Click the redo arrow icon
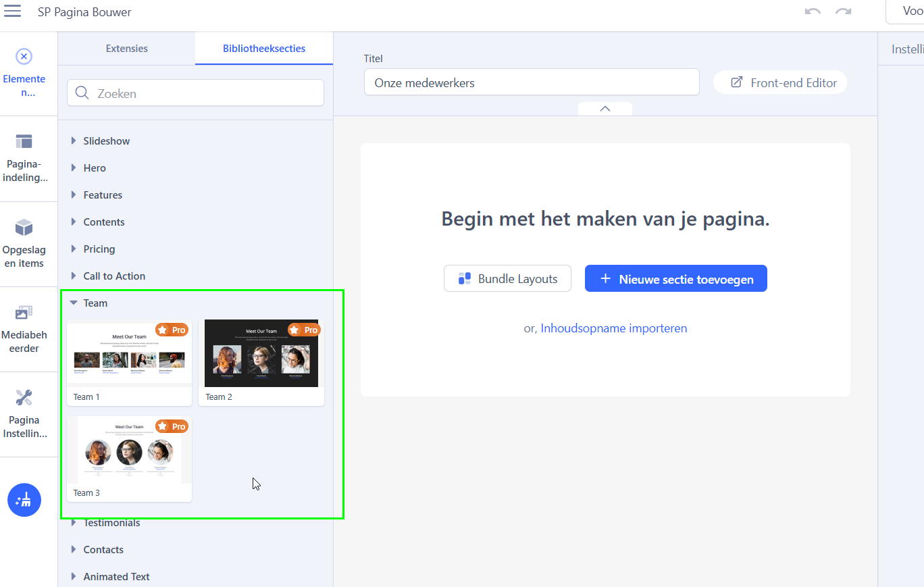The image size is (924, 587). (843, 12)
